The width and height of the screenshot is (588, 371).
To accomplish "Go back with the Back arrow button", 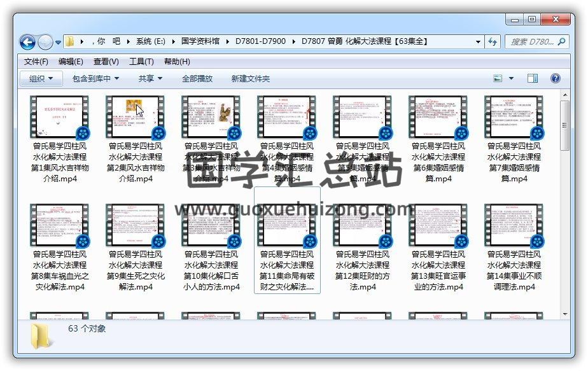I will click(x=27, y=42).
